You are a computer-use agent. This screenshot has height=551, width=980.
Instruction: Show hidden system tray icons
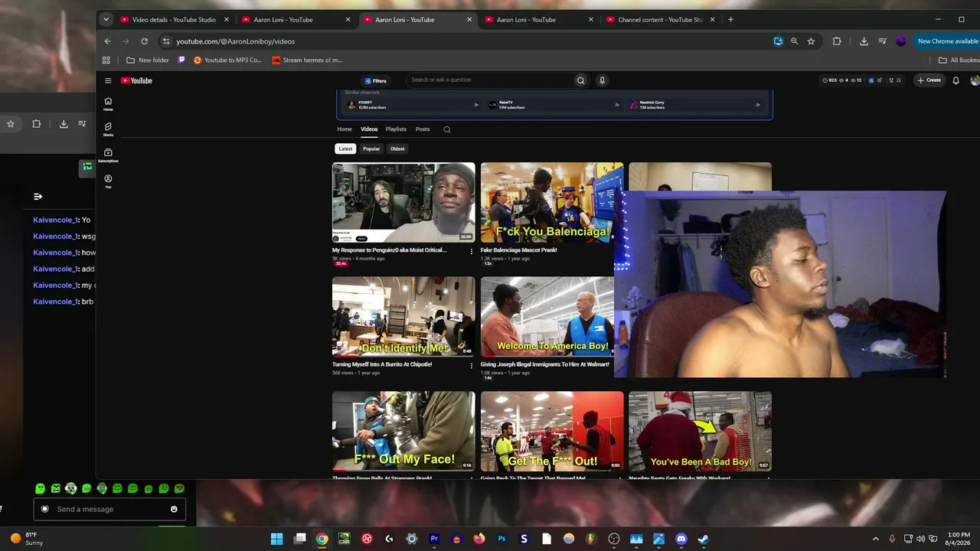[876, 539]
